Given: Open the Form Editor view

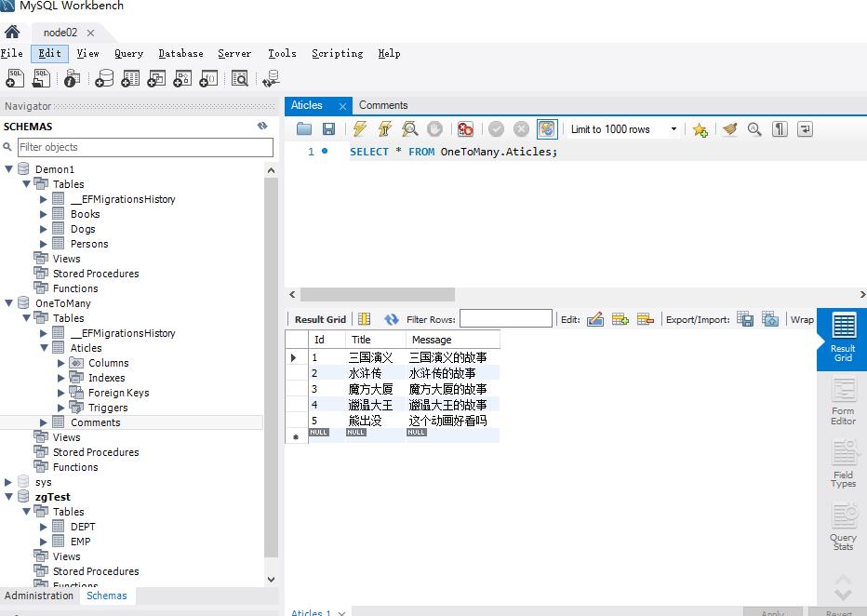Looking at the screenshot, I should tap(843, 402).
